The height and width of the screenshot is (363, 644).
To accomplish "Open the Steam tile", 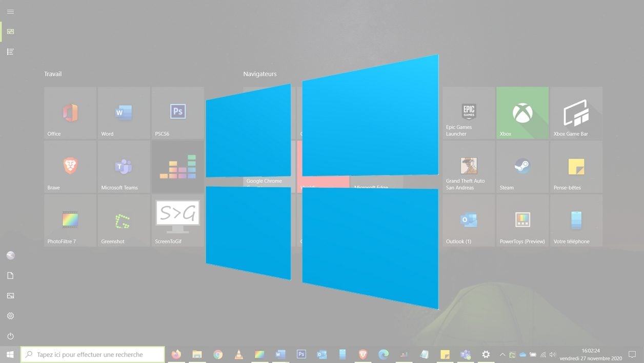I will [x=522, y=167].
